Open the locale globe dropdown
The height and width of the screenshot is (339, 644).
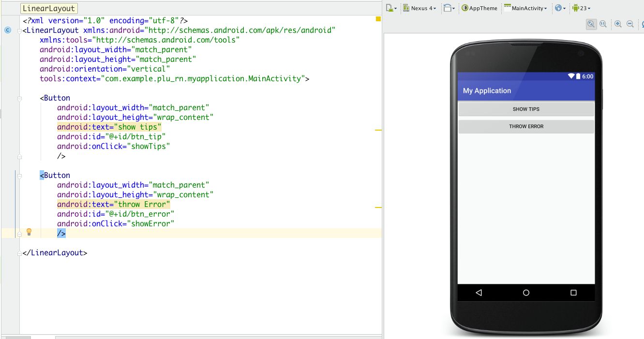click(560, 8)
